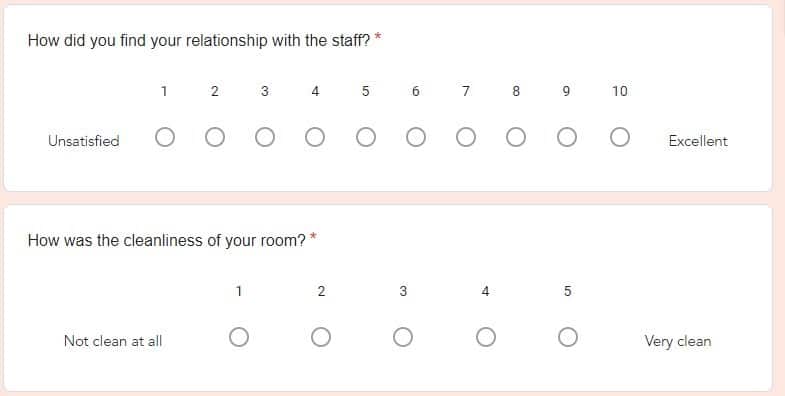Choose rating 3 for staff relationship

coord(265,137)
